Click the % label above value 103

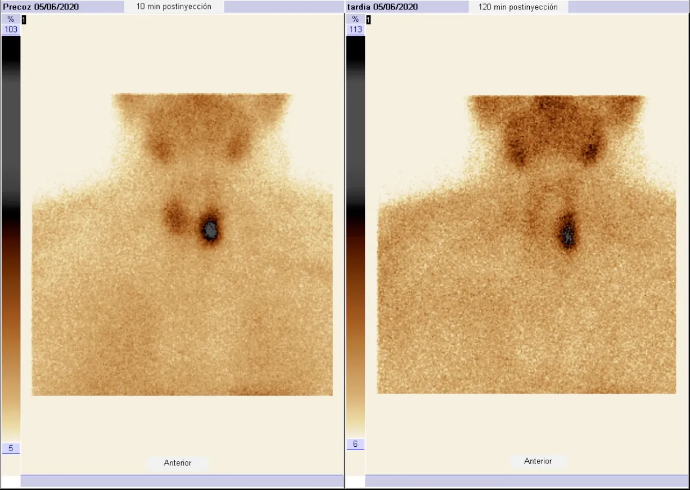[x=11, y=19]
